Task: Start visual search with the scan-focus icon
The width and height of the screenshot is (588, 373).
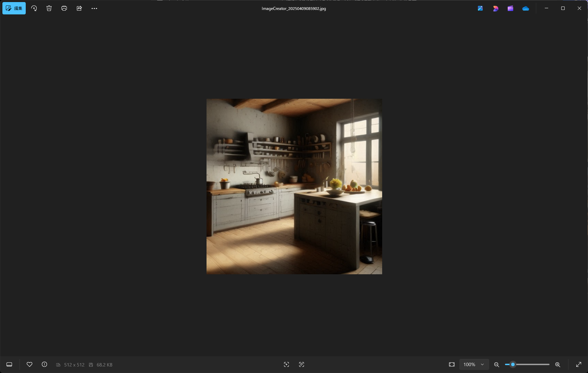Action: [x=286, y=364]
